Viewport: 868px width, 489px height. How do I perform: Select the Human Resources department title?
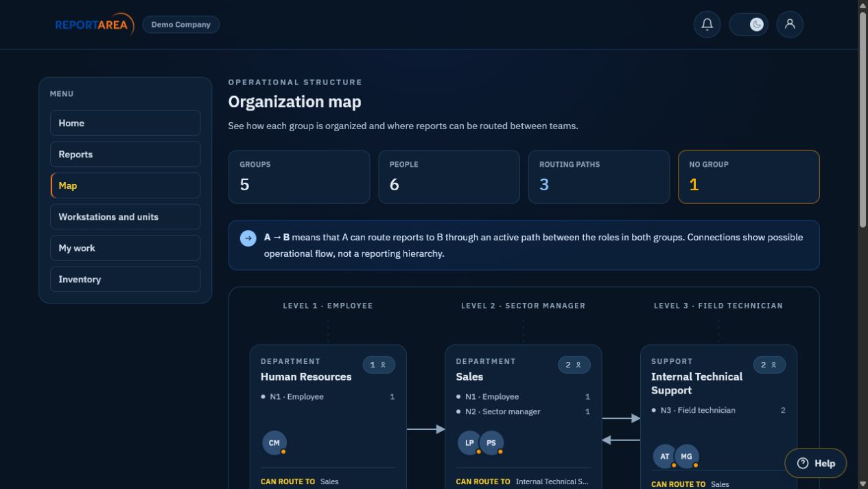click(x=306, y=377)
